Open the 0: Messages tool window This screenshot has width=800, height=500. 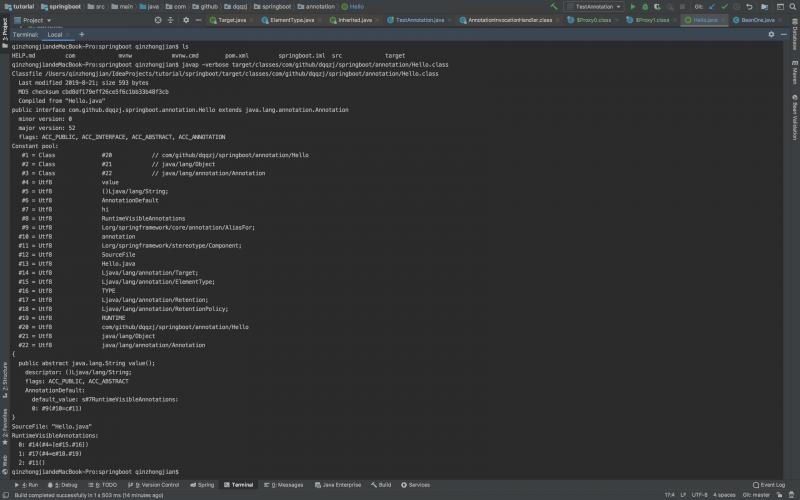[x=284, y=485]
